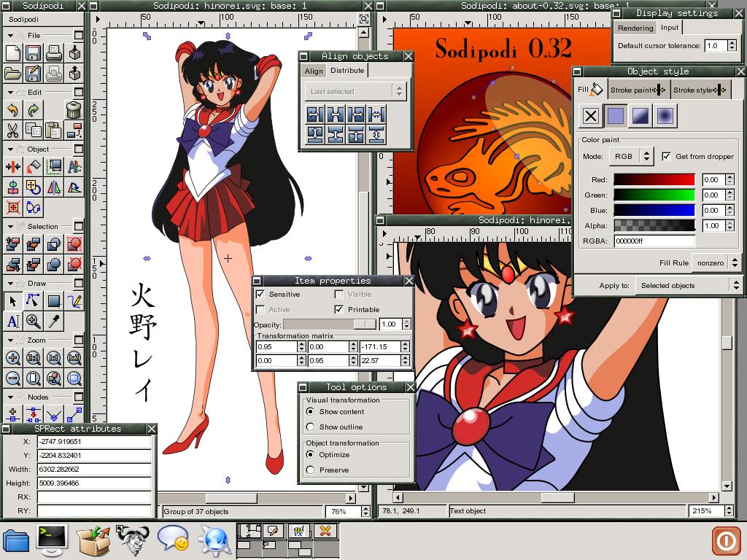Select the Show outline radio button
Image resolution: width=747 pixels, height=560 pixels.
[311, 427]
